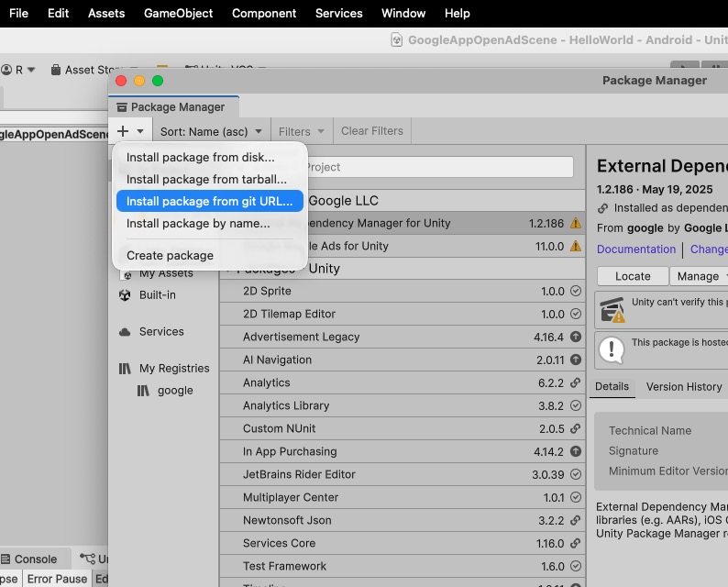Choose Install package from git URL
728x587 pixels.
(209, 201)
